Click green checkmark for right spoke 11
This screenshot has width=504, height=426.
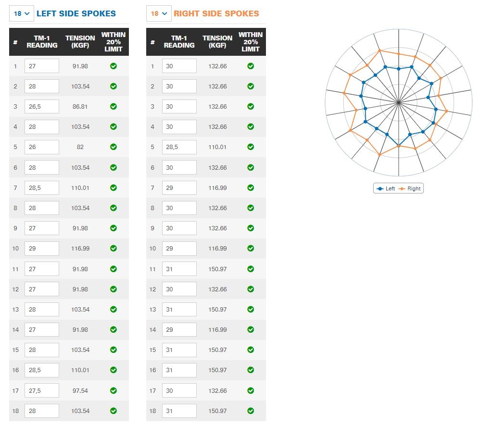pyautogui.click(x=251, y=269)
